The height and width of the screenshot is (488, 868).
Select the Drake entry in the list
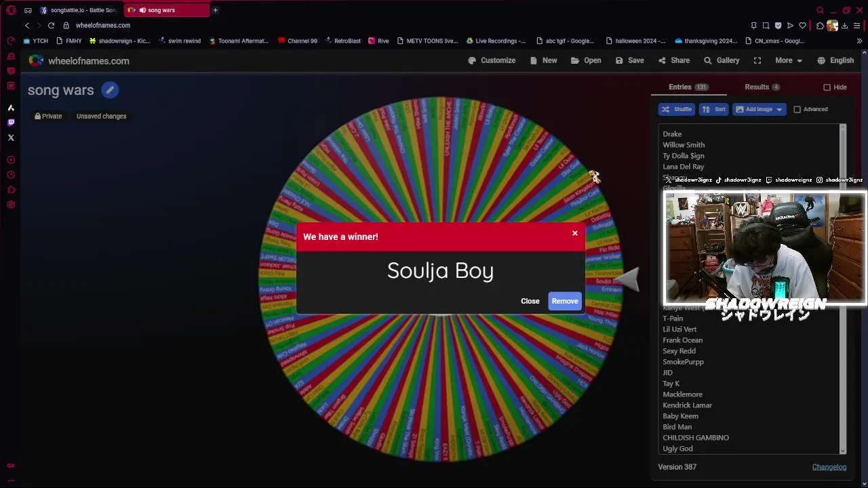click(672, 134)
